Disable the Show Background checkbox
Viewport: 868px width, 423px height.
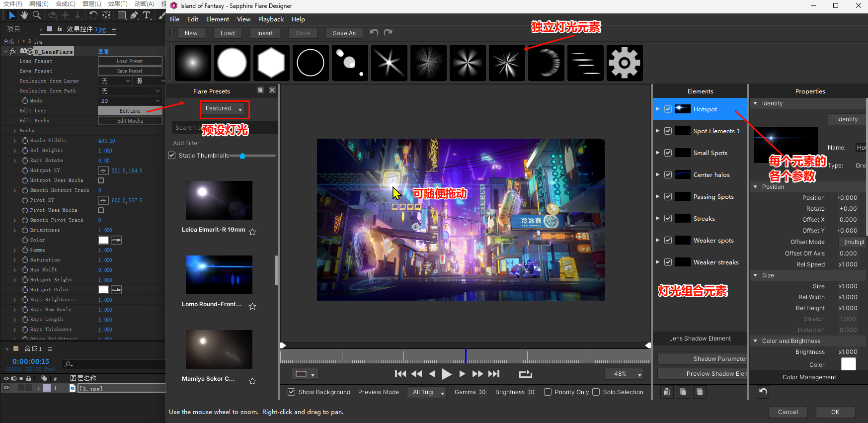click(292, 392)
